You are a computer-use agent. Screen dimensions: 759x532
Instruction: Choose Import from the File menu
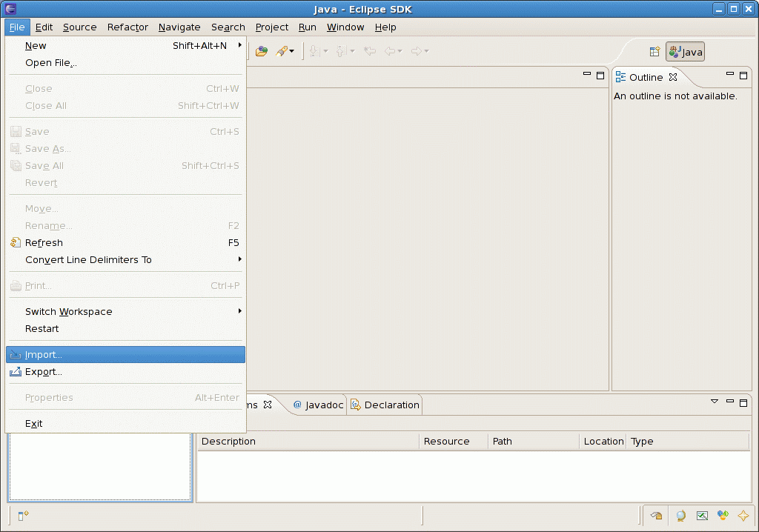point(44,355)
